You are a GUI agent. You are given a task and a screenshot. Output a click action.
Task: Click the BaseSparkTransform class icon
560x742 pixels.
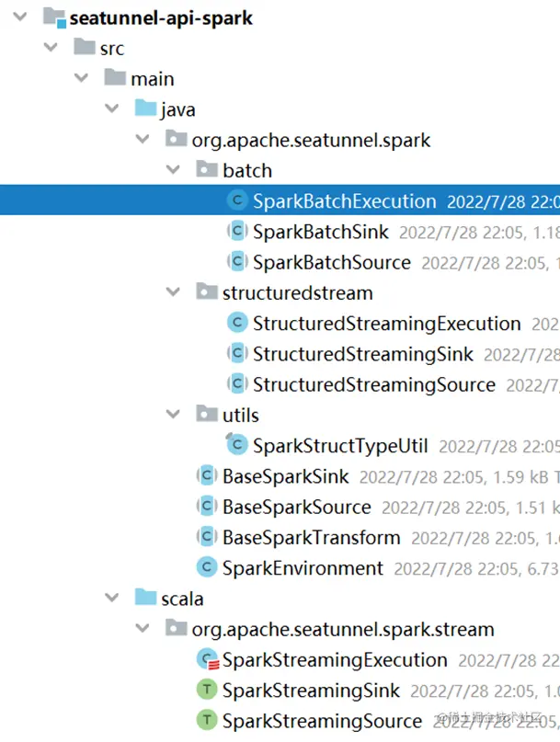(x=207, y=536)
